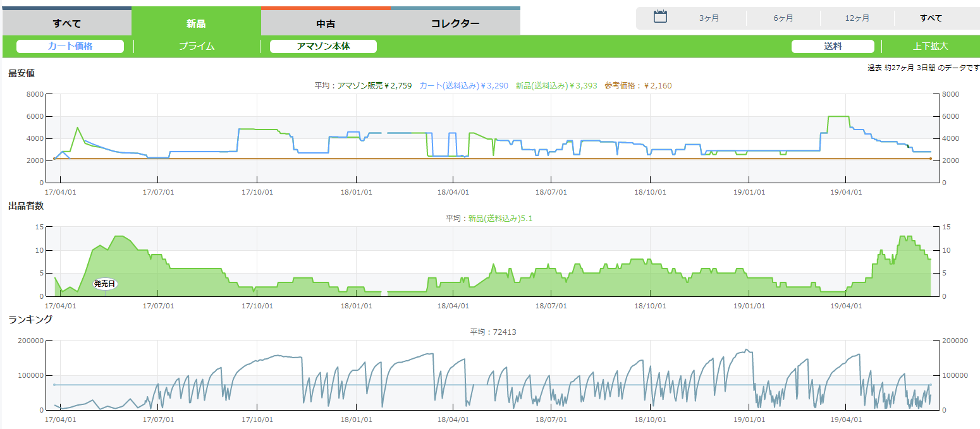Click the 発売日 marker on seller chart
980x429 pixels.
105,284
